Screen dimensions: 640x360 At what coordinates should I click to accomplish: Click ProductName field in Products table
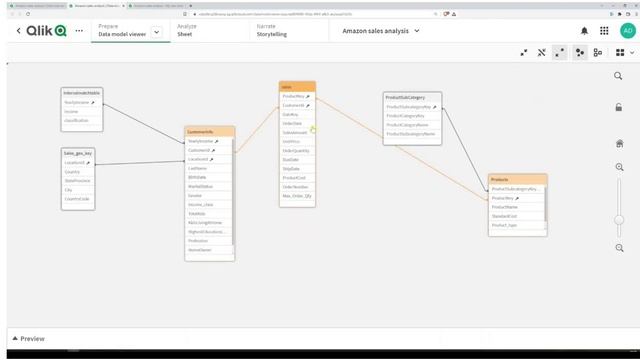516,207
